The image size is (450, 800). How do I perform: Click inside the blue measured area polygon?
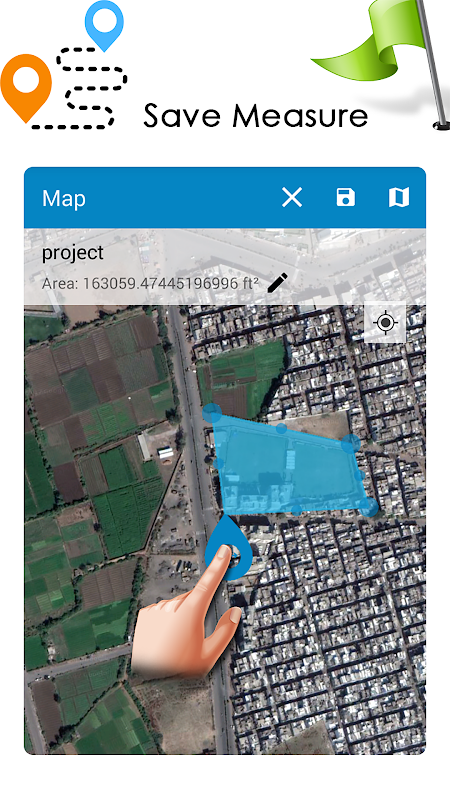click(x=288, y=464)
